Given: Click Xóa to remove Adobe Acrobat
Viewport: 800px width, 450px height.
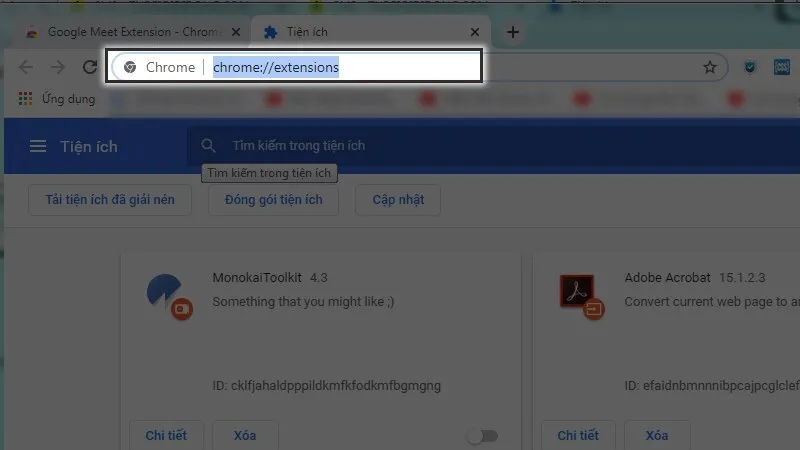Looking at the screenshot, I should (657, 435).
